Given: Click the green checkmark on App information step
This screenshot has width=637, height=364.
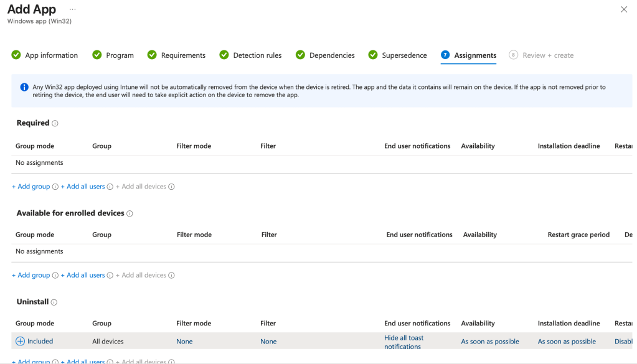Looking at the screenshot, I should [16, 55].
